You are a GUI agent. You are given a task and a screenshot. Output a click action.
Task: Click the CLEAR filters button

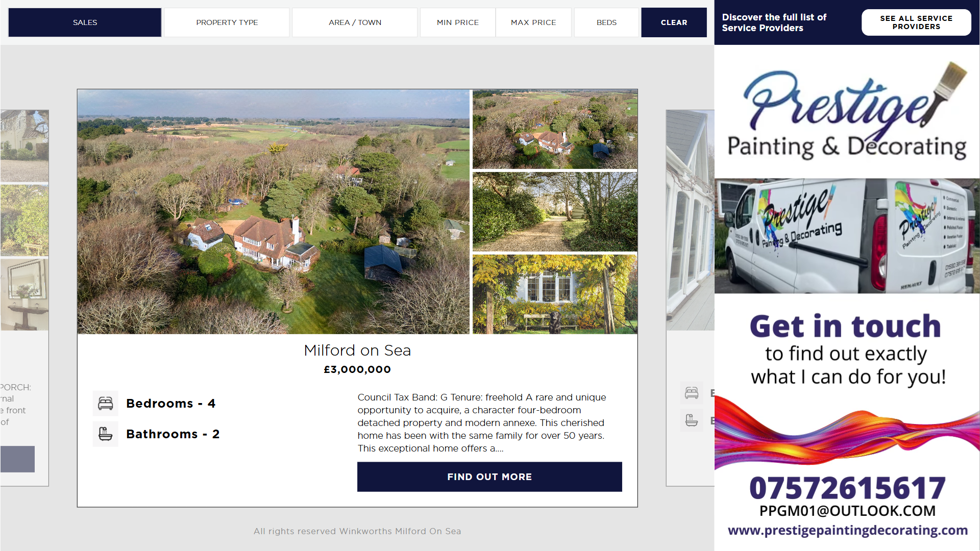[x=674, y=22]
